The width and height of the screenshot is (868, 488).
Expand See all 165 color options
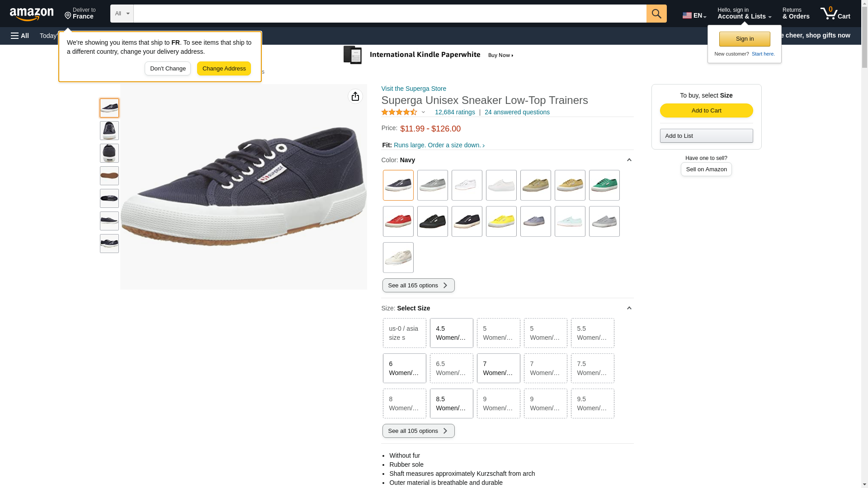[418, 285]
